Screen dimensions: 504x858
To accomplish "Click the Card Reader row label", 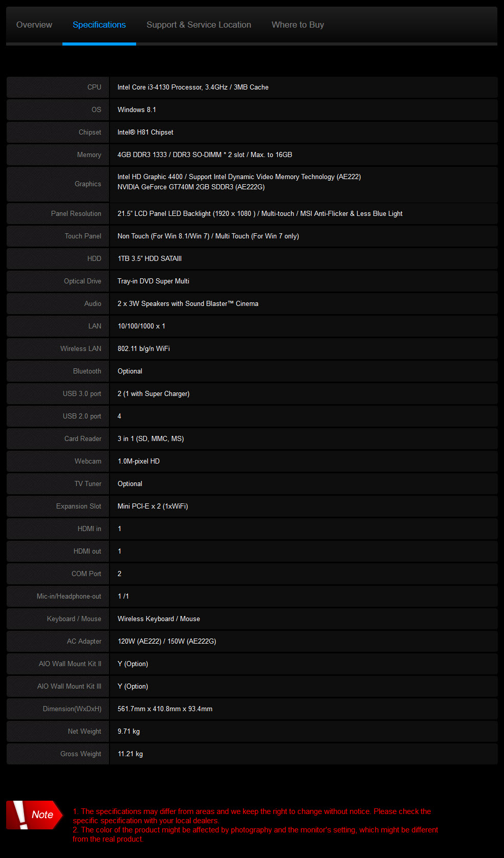I will coord(82,439).
